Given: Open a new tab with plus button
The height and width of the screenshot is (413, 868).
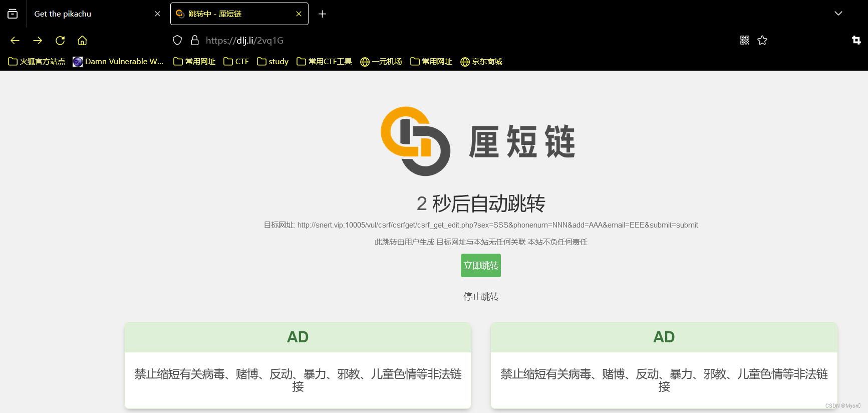Looking at the screenshot, I should pos(322,14).
